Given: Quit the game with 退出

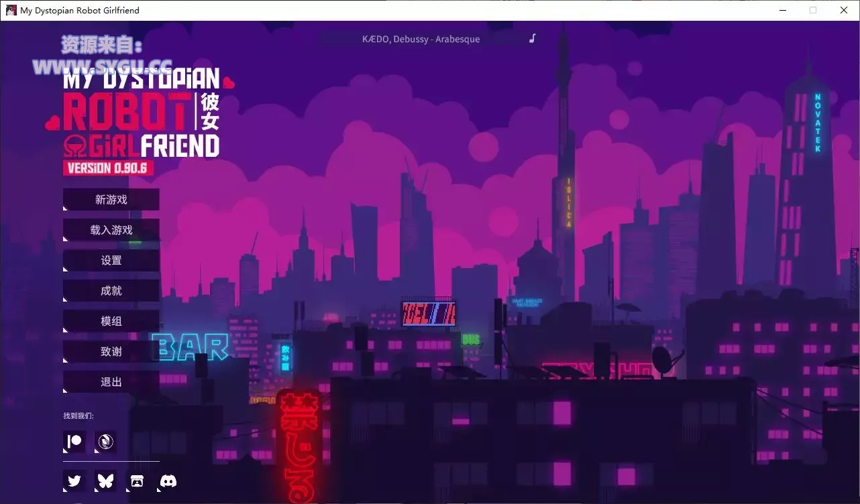Looking at the screenshot, I should click(x=111, y=382).
